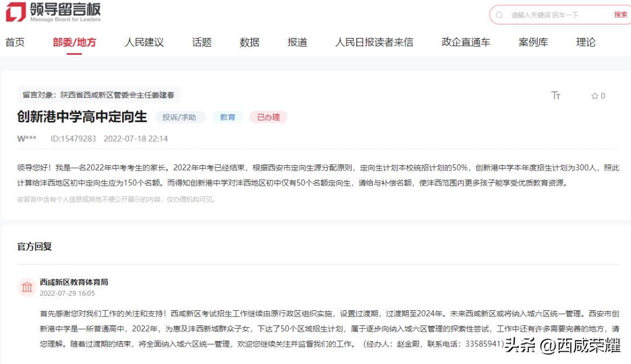Click the 搜索 search button
This screenshot has width=631, height=364.
[621, 15]
